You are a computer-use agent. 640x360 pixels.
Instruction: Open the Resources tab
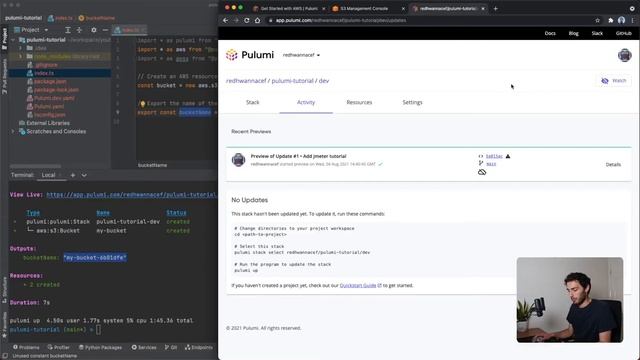pos(359,102)
